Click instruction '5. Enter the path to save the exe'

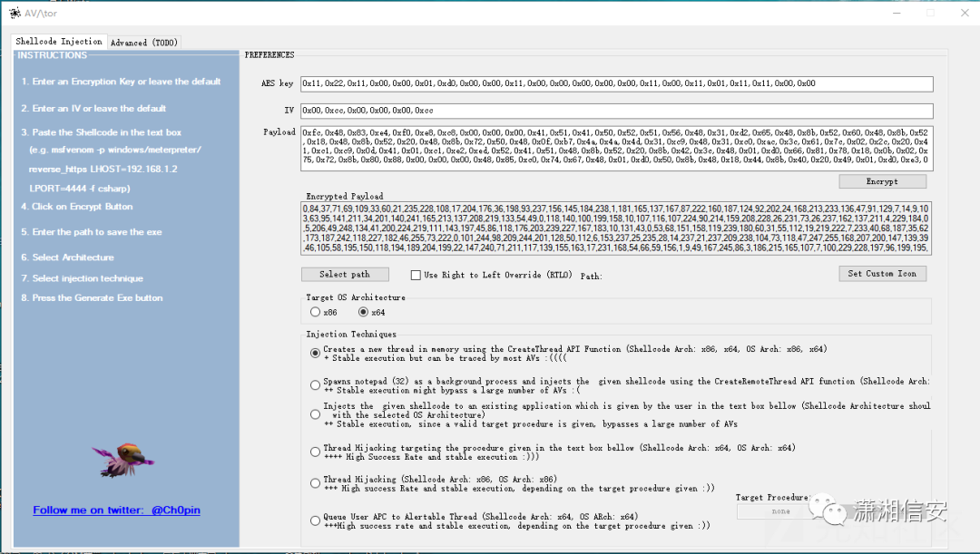pyautogui.click(x=92, y=232)
